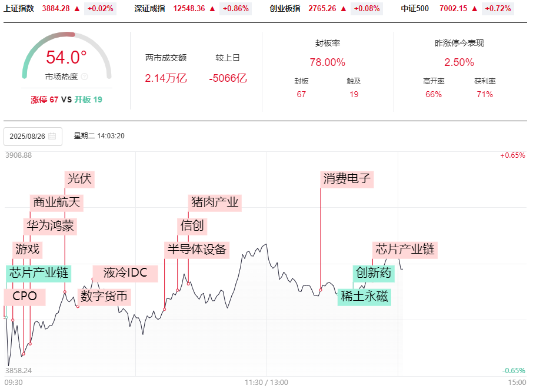This screenshot has height=392, width=533.
Task: Click the green 稀土永磁 chart label
Action: coord(364,297)
